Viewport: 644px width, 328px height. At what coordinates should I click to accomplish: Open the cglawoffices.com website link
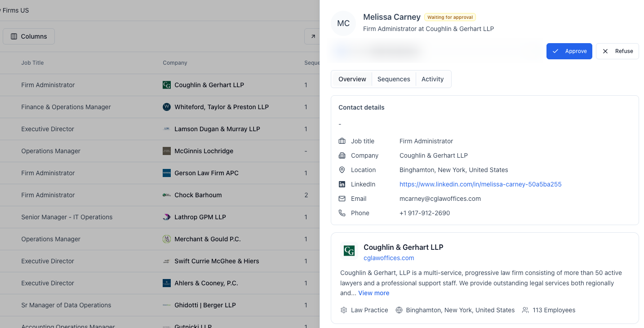coord(389,258)
